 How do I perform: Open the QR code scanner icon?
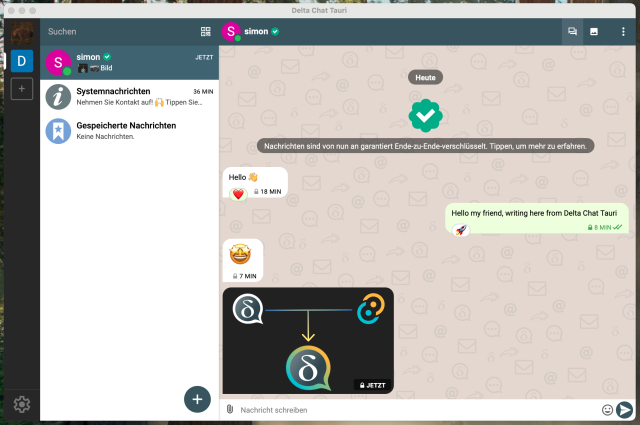point(206,32)
